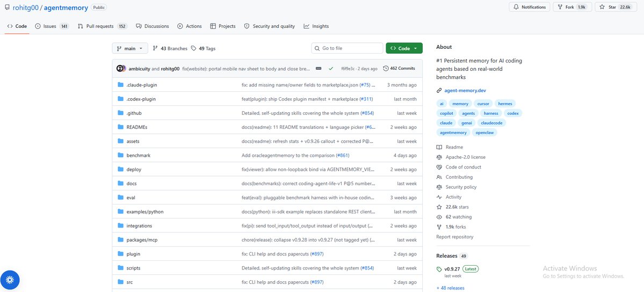Open the Projects tab
The width and height of the screenshot is (644, 292).
coord(222,26)
